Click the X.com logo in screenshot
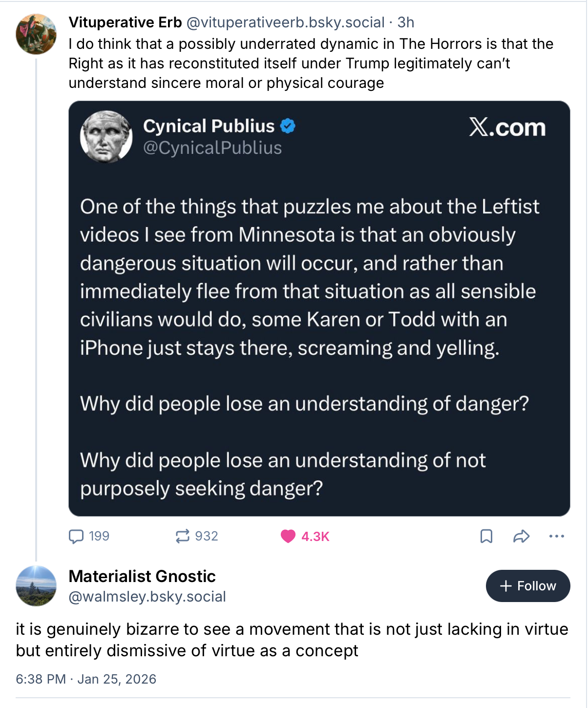Image resolution: width=588 pixels, height=708 pixels. (507, 128)
